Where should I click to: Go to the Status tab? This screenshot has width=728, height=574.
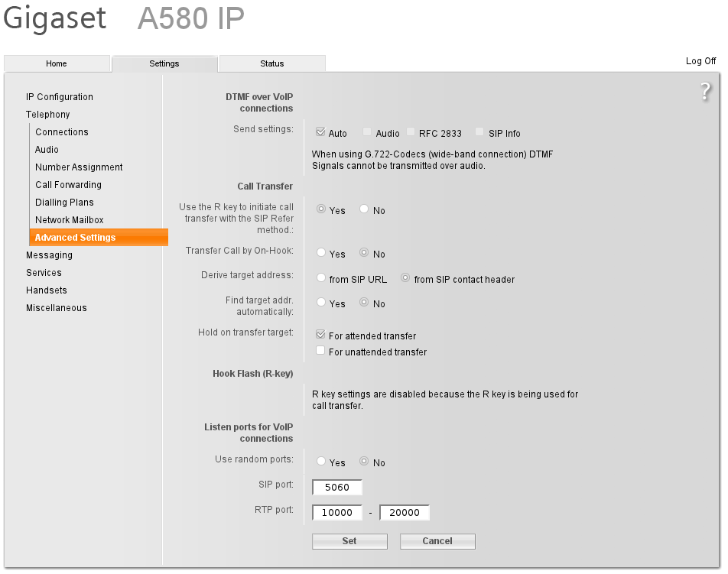272,63
